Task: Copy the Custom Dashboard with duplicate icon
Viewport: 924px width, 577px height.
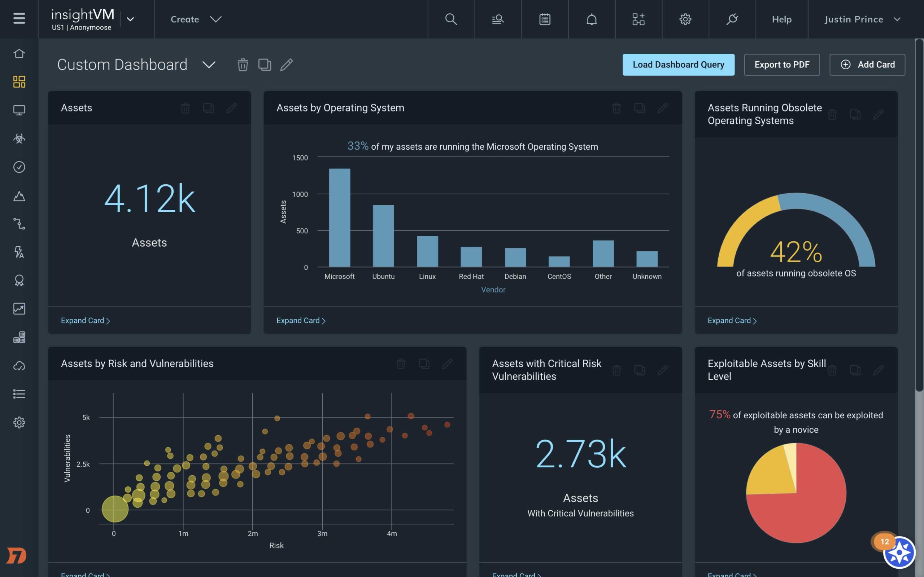Action: (265, 65)
